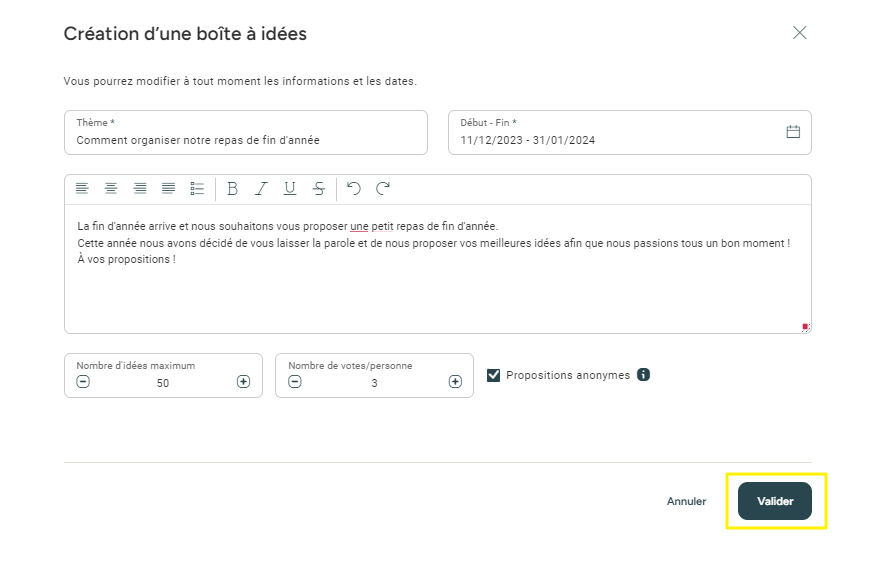Uncheck Propositions anonymes checkbox
884x578 pixels.
[493, 375]
